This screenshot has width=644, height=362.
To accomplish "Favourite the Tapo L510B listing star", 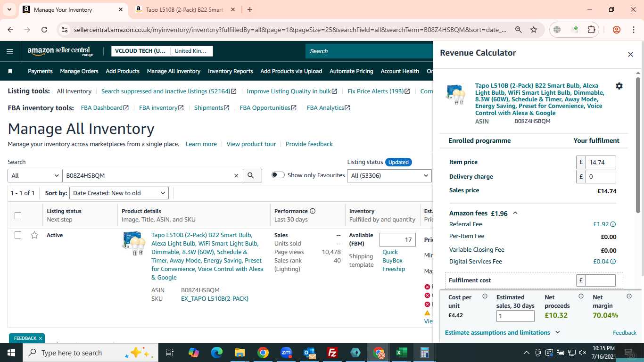I will coord(34,235).
